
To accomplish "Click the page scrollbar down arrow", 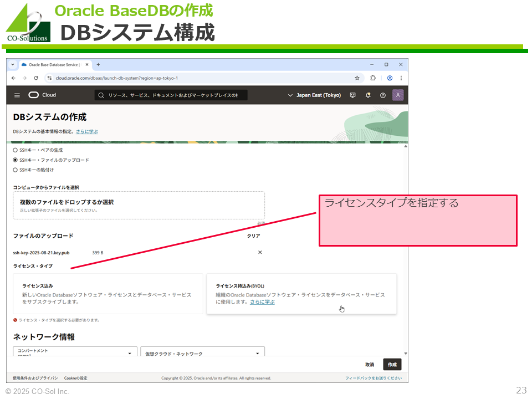I will click(x=406, y=353).
